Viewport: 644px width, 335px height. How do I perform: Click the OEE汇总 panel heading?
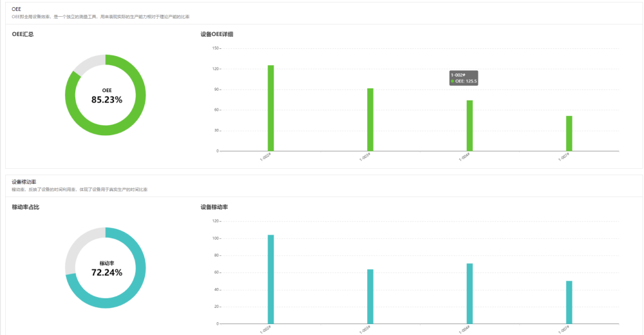[23, 34]
